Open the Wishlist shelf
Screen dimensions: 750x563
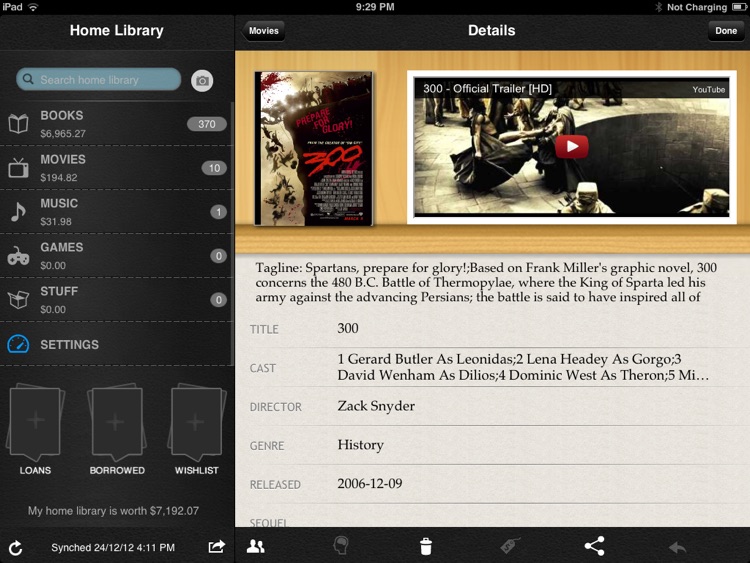click(197, 429)
